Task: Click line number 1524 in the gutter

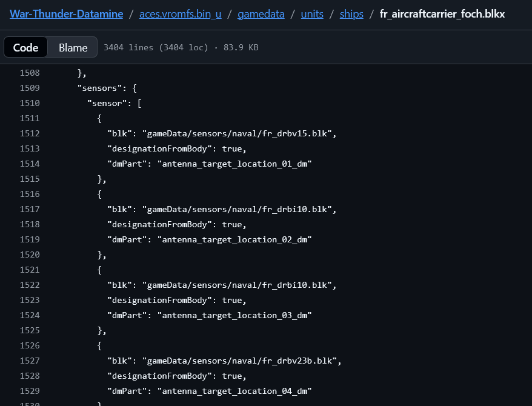Action: pos(30,315)
